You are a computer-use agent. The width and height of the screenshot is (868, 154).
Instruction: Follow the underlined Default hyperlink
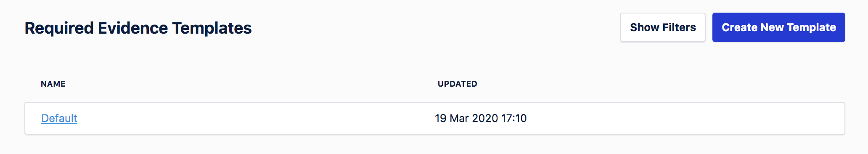(x=59, y=118)
